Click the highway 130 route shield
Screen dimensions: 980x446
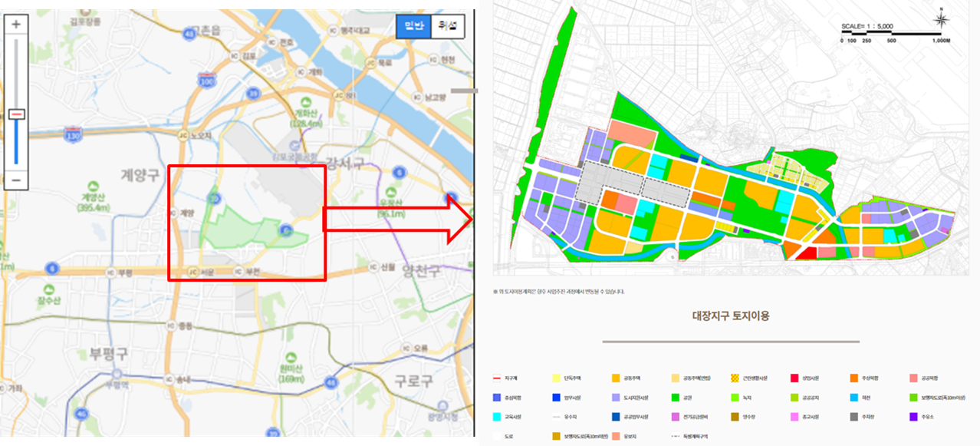[x=74, y=137]
